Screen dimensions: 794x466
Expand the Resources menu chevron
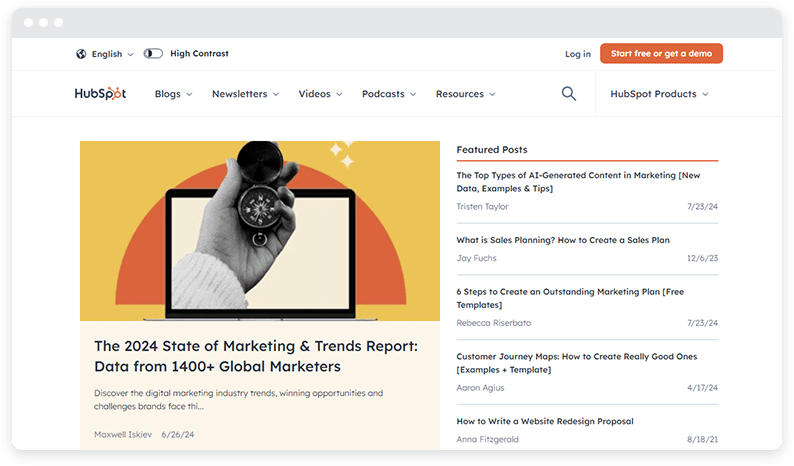click(x=492, y=94)
